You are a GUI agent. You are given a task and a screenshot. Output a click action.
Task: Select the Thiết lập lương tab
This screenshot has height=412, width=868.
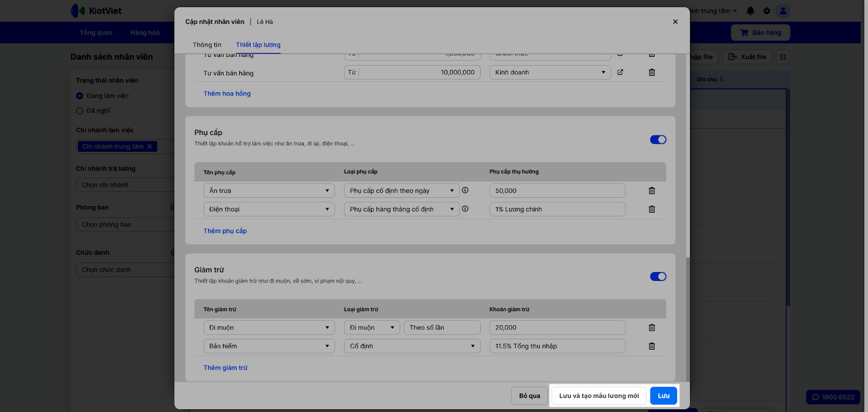click(x=258, y=45)
